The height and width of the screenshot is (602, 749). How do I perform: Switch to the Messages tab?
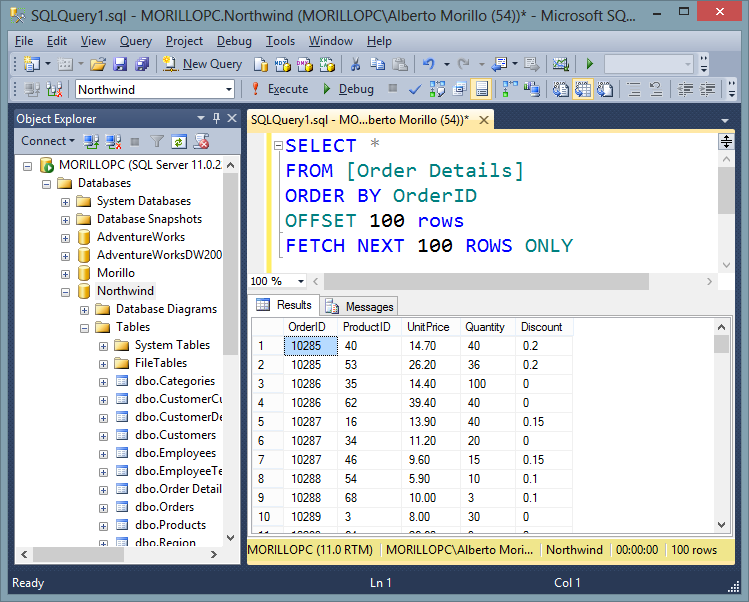click(359, 306)
